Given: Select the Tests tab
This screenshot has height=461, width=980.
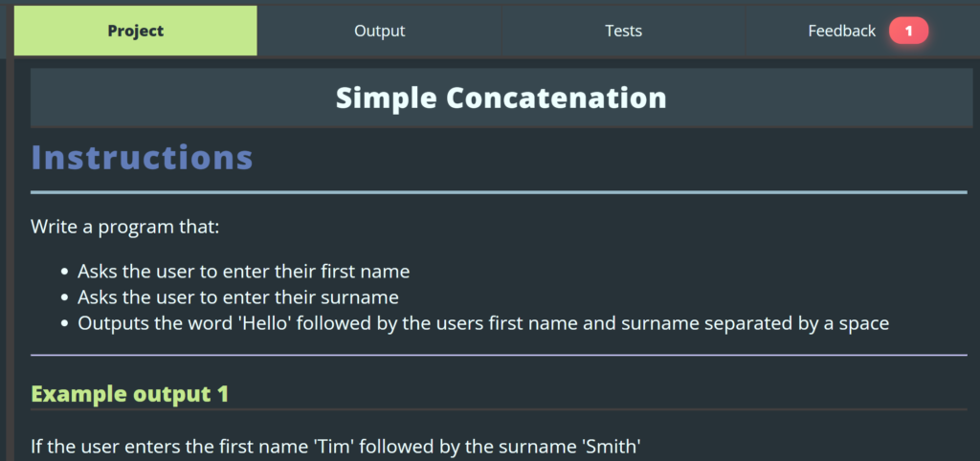Looking at the screenshot, I should (623, 31).
